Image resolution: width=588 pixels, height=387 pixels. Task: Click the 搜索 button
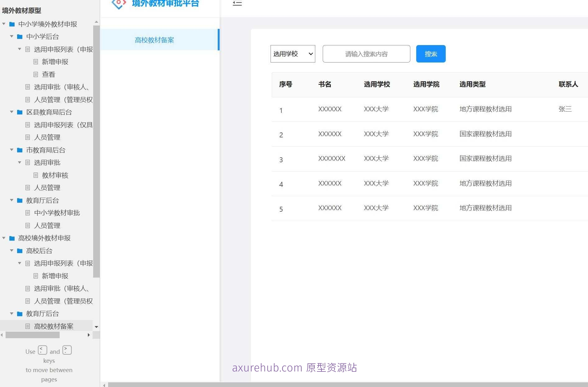tap(431, 53)
